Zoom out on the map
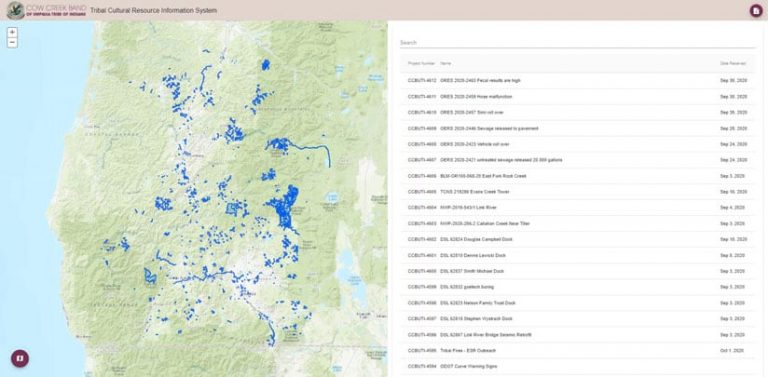 click(x=12, y=43)
